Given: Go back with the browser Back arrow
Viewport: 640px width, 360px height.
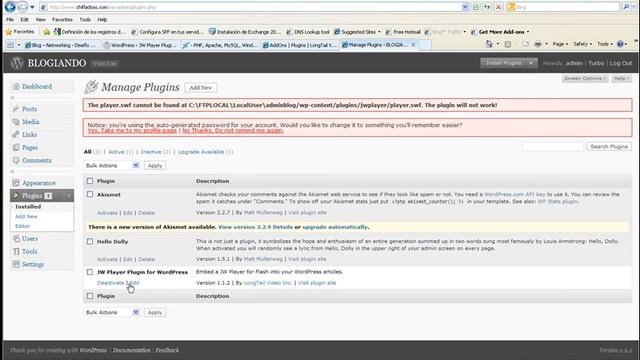Looking at the screenshot, I should point(10,7).
